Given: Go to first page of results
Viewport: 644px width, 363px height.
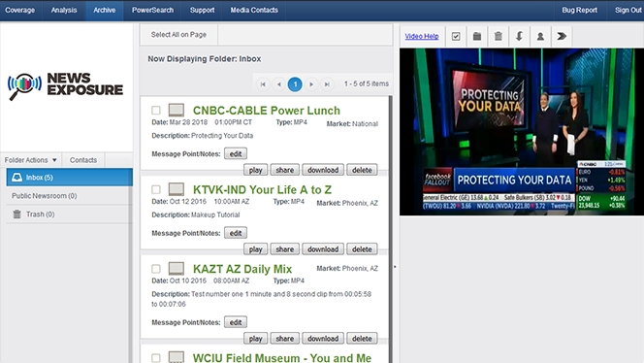Looking at the screenshot, I should coord(263,84).
